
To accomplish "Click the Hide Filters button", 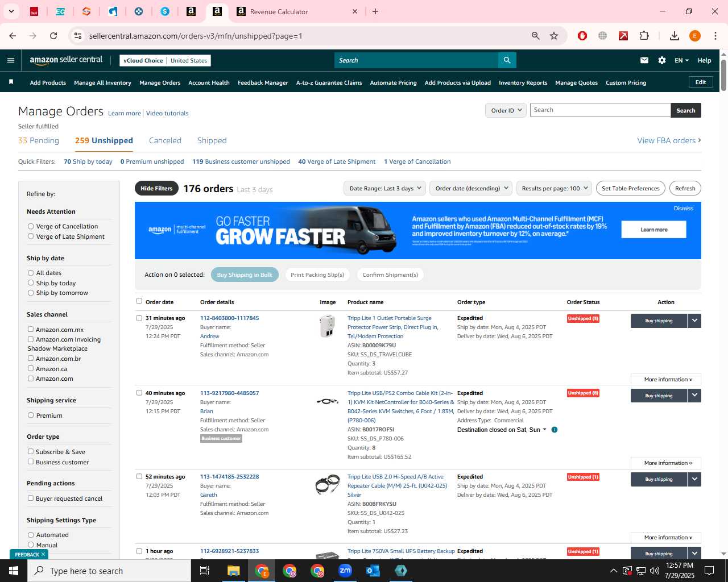I will click(x=156, y=188).
